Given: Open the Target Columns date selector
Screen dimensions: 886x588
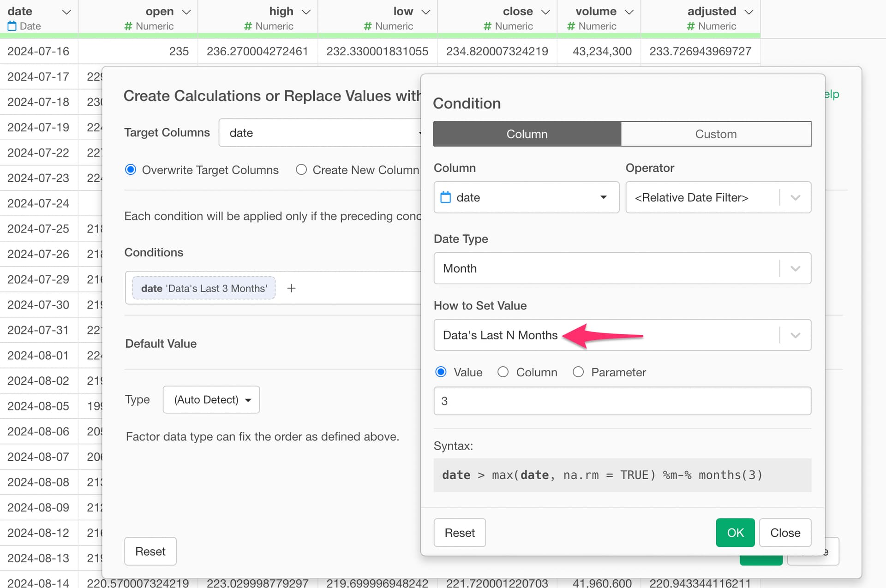Looking at the screenshot, I should 319,133.
